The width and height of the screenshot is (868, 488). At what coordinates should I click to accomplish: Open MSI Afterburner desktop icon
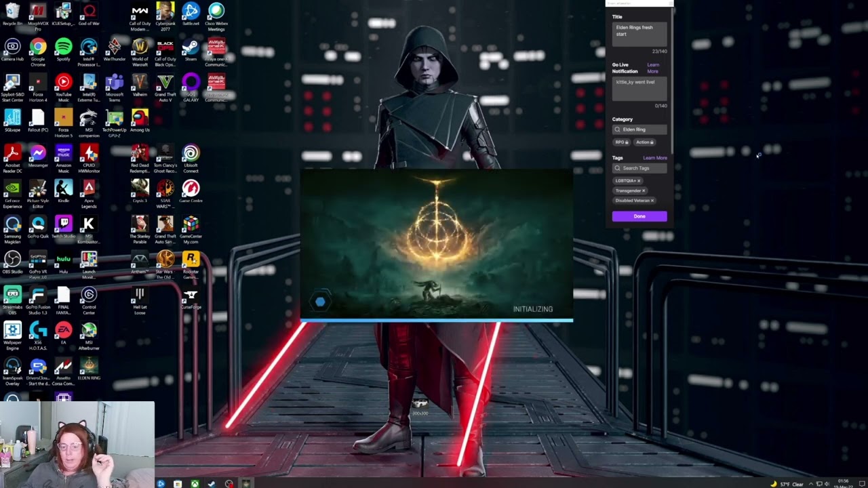pos(89,335)
